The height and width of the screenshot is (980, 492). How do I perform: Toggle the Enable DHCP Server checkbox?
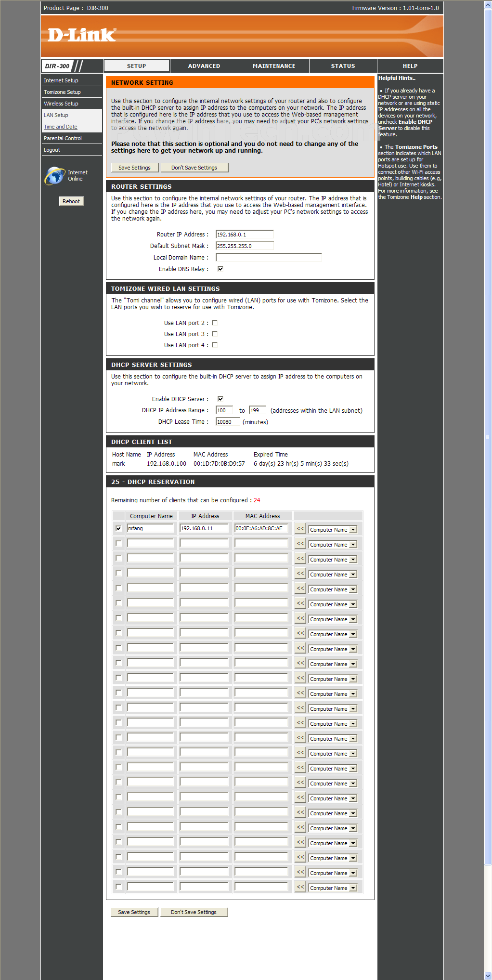220,399
